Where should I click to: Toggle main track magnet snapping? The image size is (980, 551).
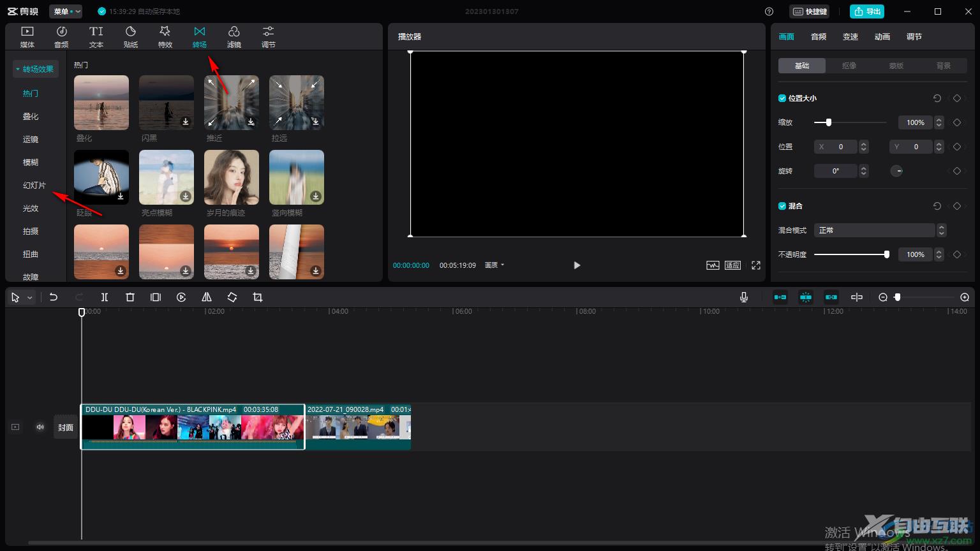(780, 297)
